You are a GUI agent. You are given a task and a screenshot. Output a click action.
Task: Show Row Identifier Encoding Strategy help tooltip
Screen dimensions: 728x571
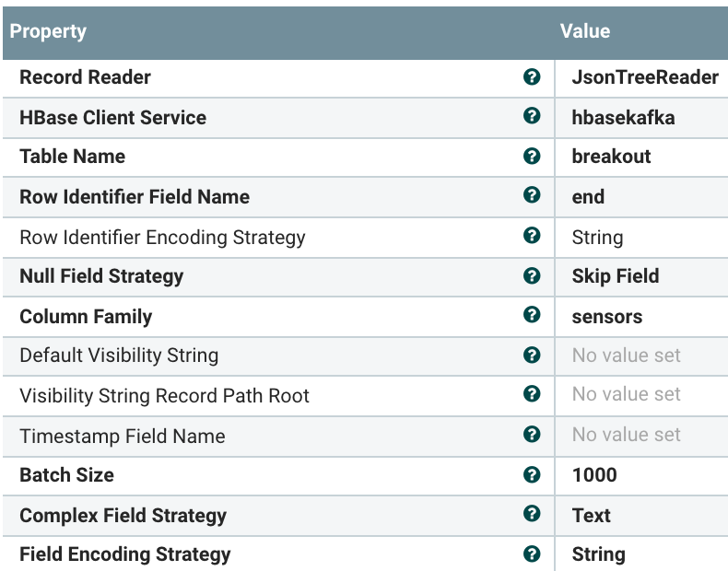pyautogui.click(x=531, y=236)
